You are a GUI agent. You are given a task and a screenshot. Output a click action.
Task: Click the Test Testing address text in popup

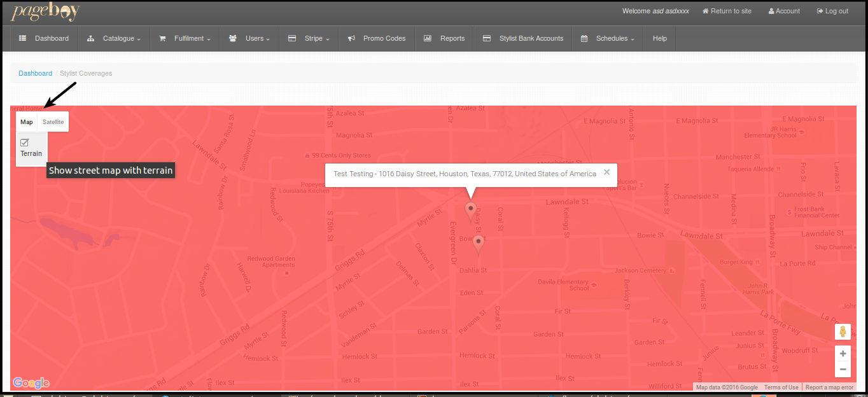(465, 174)
